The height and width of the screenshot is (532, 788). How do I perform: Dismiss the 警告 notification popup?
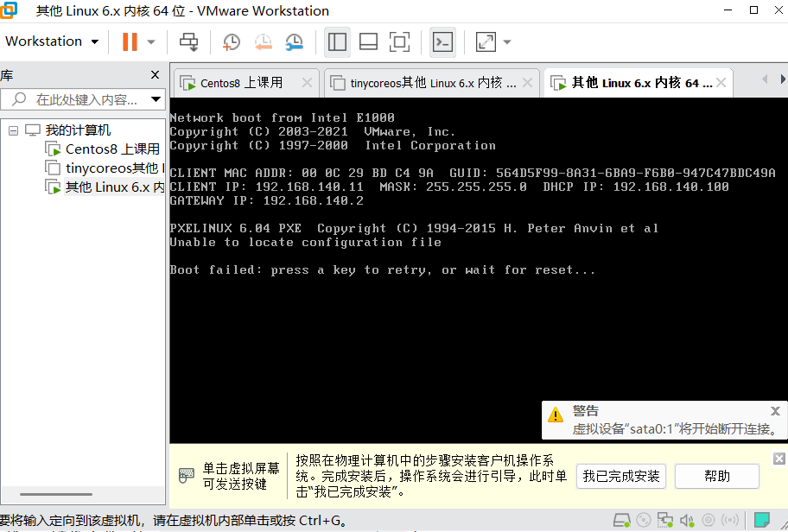pos(775,411)
